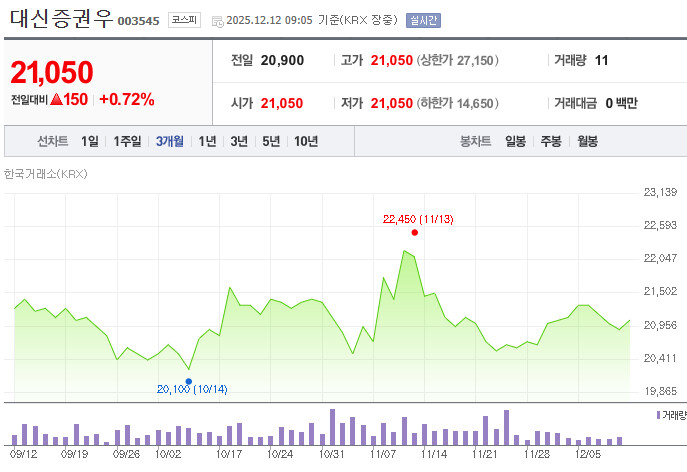Click the calendar icon beside the date
687x472 pixels.
(x=217, y=21)
